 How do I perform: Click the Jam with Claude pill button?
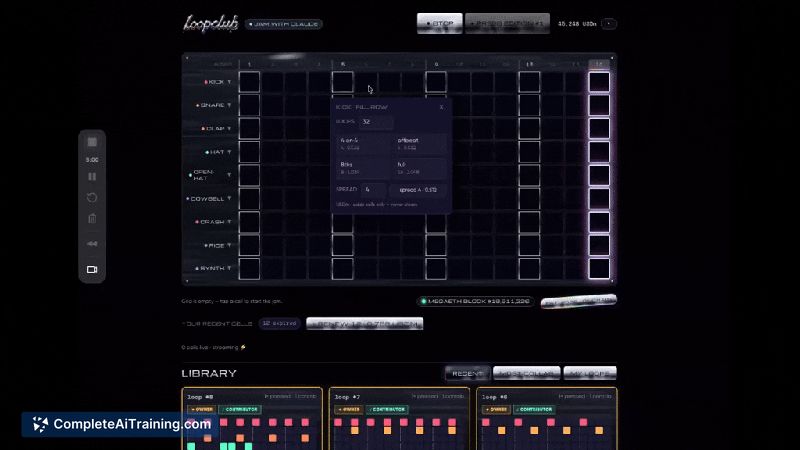(284, 24)
